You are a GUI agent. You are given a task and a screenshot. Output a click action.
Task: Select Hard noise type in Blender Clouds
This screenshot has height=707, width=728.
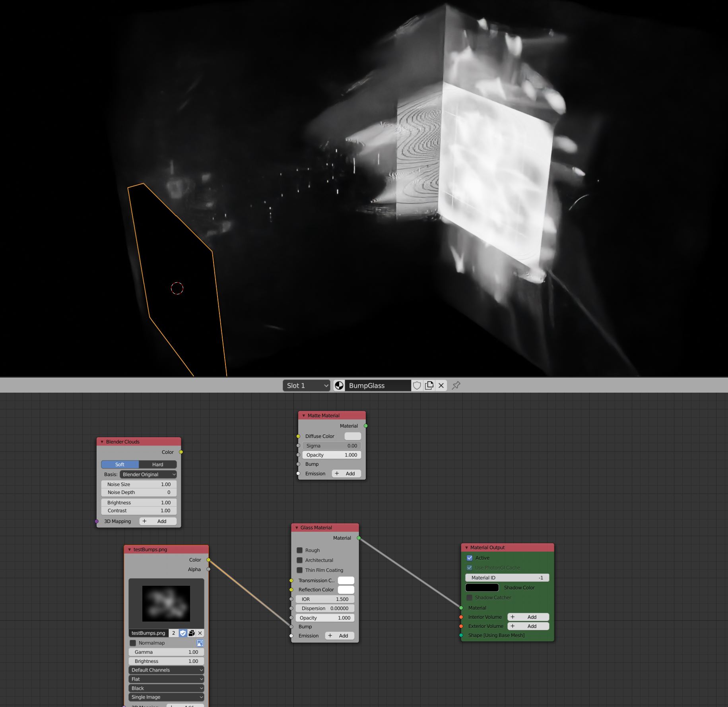pyautogui.click(x=157, y=465)
